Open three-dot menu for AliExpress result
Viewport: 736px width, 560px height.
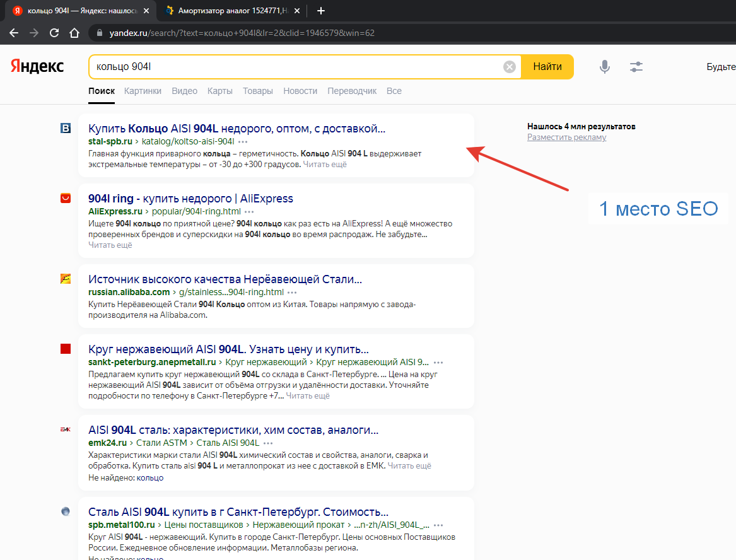(x=249, y=212)
